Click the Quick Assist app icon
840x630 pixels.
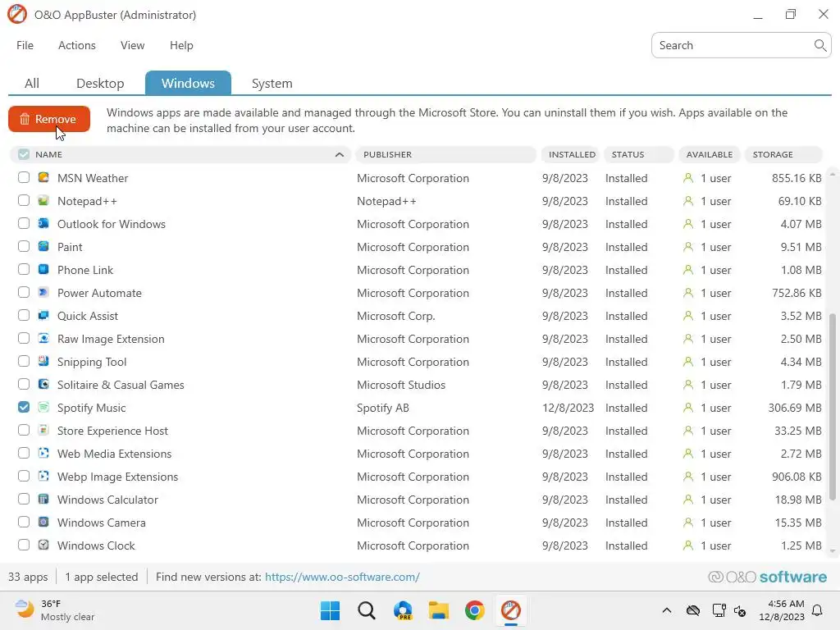(x=43, y=316)
